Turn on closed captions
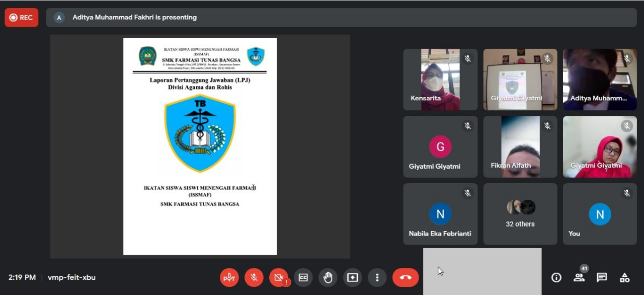This screenshot has height=295, width=644. (303, 277)
